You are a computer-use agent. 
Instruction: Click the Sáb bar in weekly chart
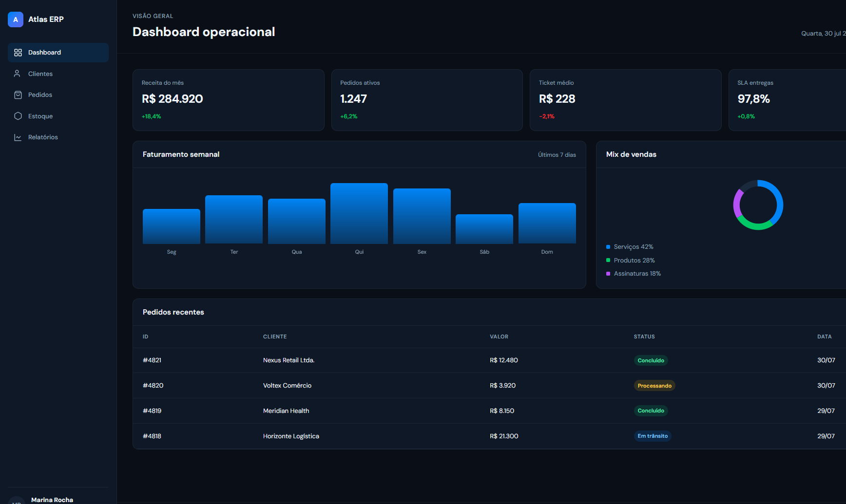[x=484, y=229]
